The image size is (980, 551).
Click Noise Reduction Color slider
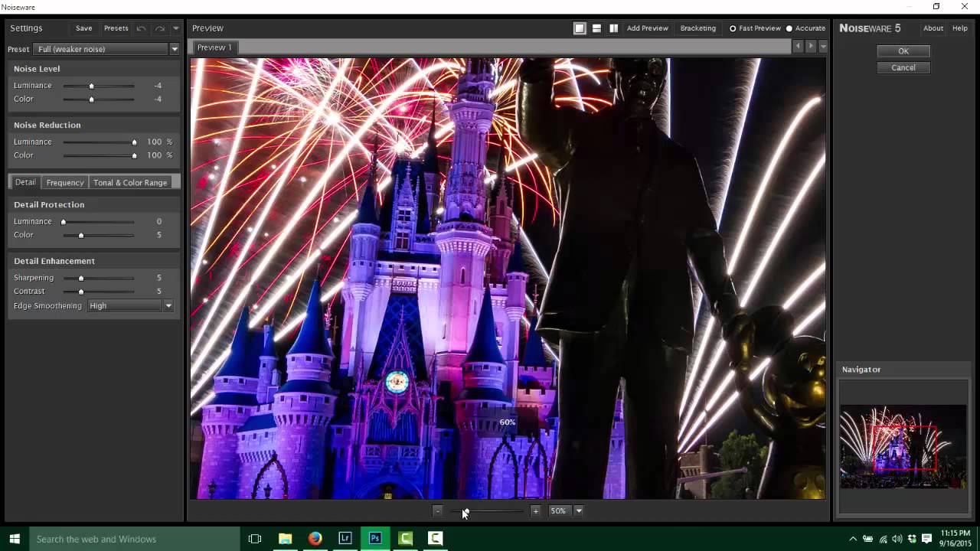pos(99,155)
